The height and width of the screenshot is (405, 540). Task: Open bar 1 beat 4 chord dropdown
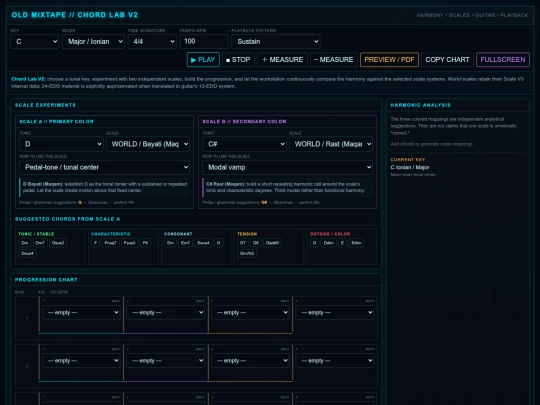tap(335, 313)
